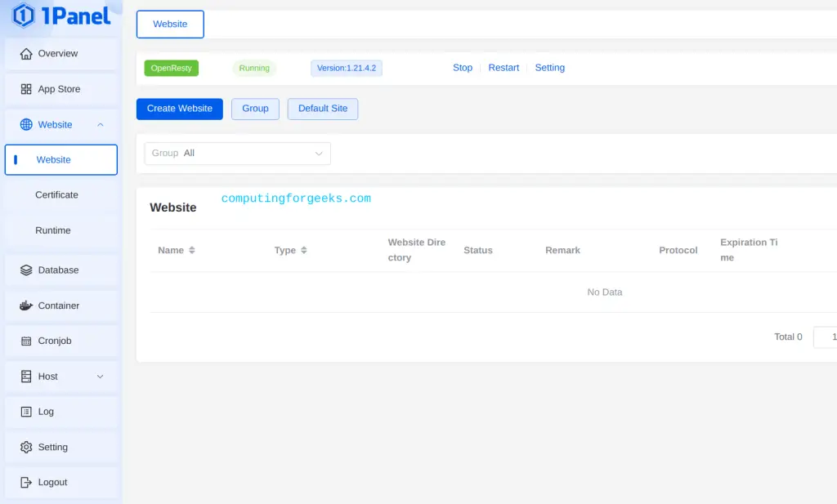Click the Total 0 pagination text

click(x=788, y=337)
